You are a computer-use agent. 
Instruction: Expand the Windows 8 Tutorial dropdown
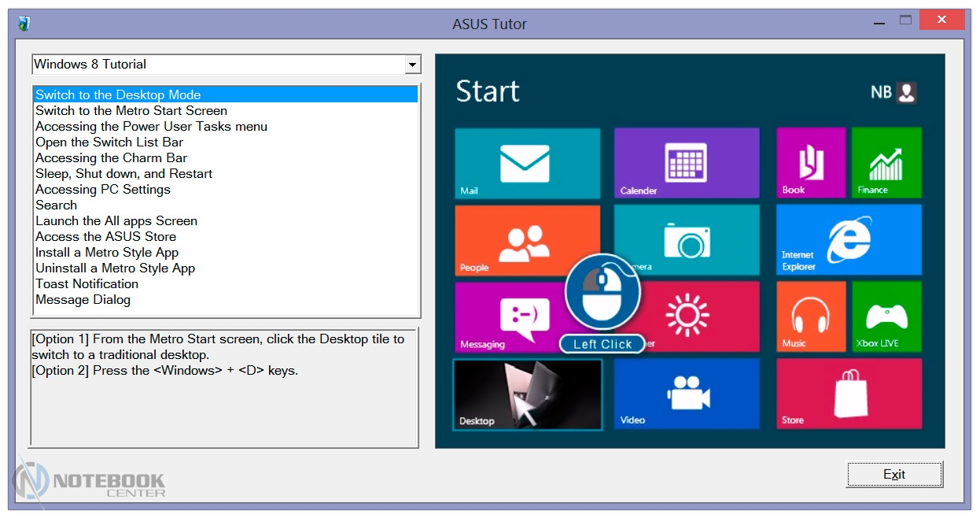(x=412, y=65)
